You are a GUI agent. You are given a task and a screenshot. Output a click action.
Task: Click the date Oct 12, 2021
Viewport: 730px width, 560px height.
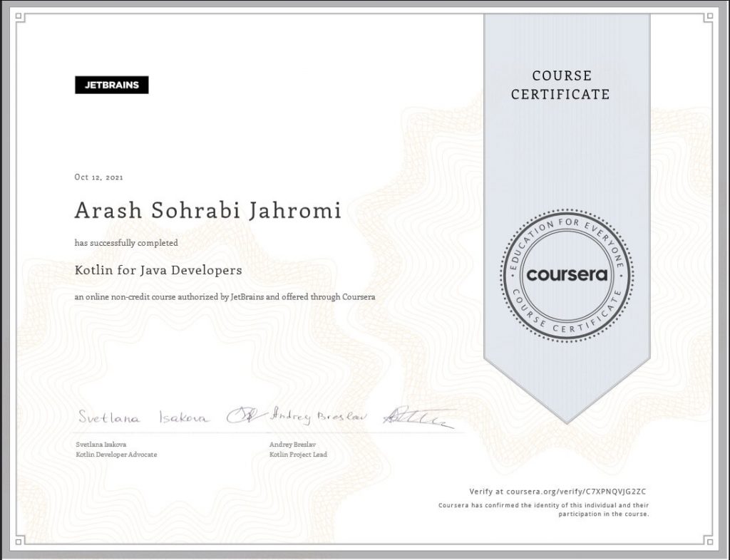click(98, 177)
